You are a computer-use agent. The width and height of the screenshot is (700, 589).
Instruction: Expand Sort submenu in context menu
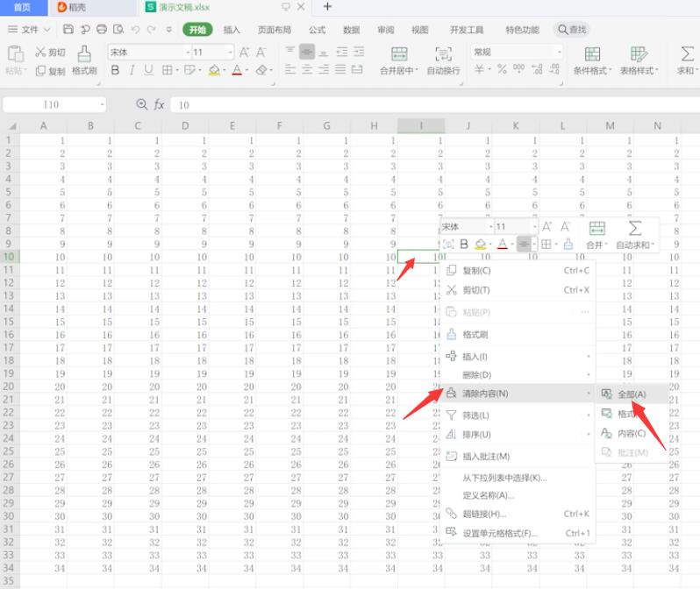click(x=518, y=435)
